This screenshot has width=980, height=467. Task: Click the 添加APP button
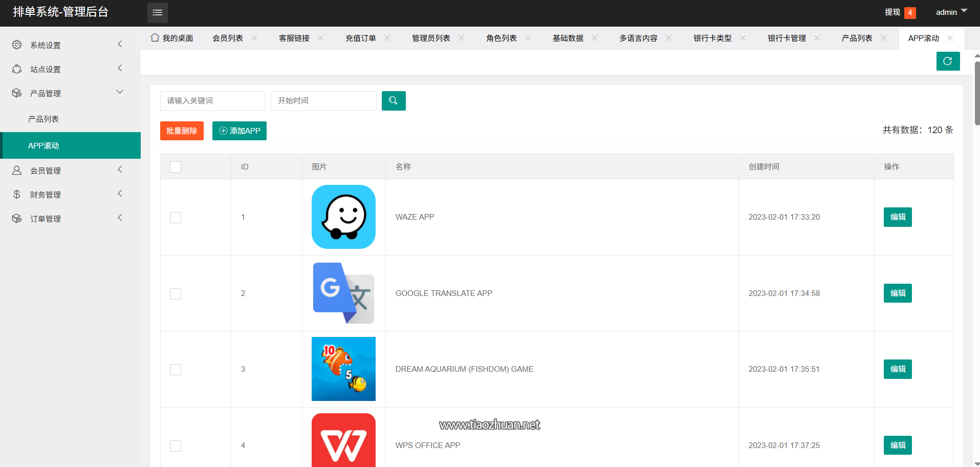(239, 131)
